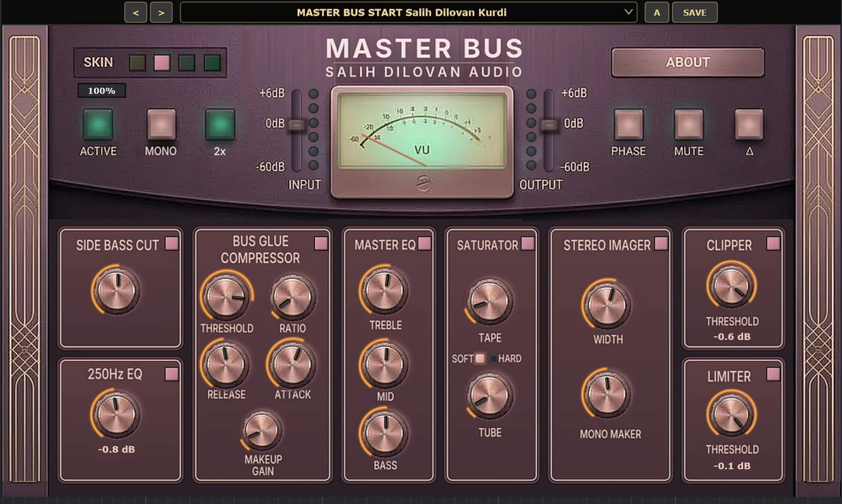Image resolution: width=842 pixels, height=504 pixels.
Task: Toggle 2x oversampling
Action: pos(220,124)
